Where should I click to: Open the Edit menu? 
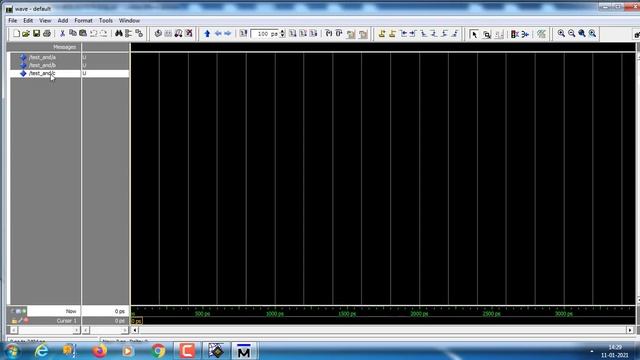[28, 20]
